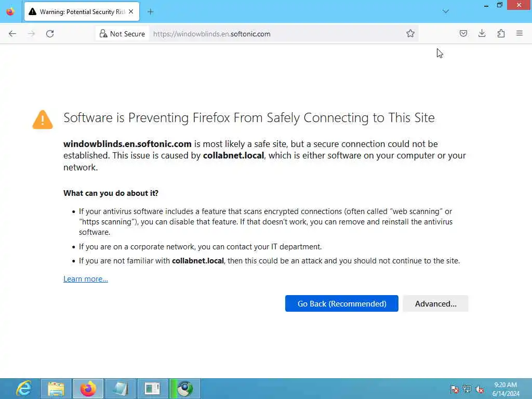532x399 pixels.
Task: Open the Advanced... options button
Action: (436, 303)
